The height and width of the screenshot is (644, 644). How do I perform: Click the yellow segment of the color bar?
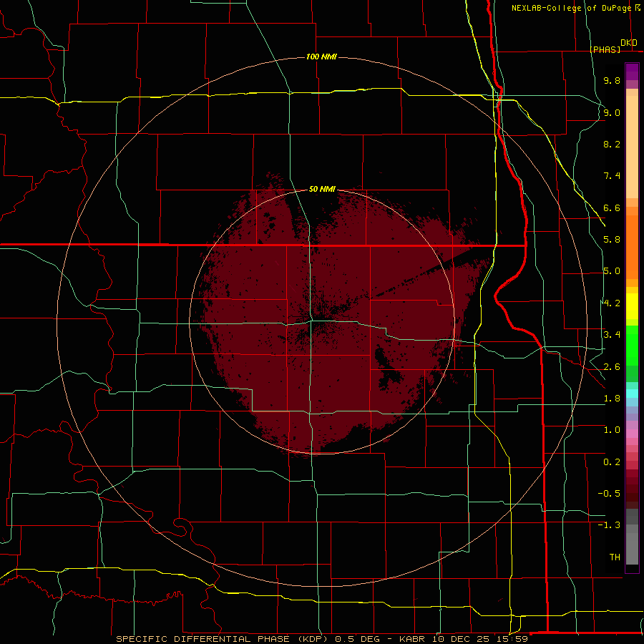(x=632, y=306)
